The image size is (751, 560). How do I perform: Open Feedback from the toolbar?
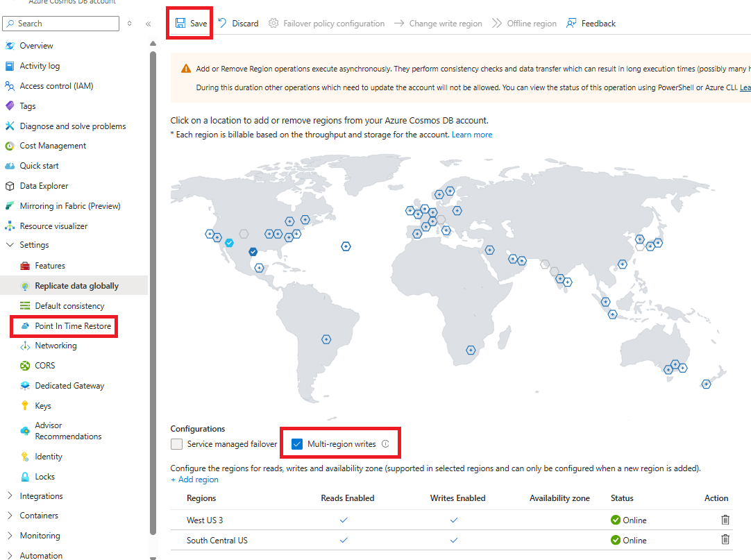point(591,24)
